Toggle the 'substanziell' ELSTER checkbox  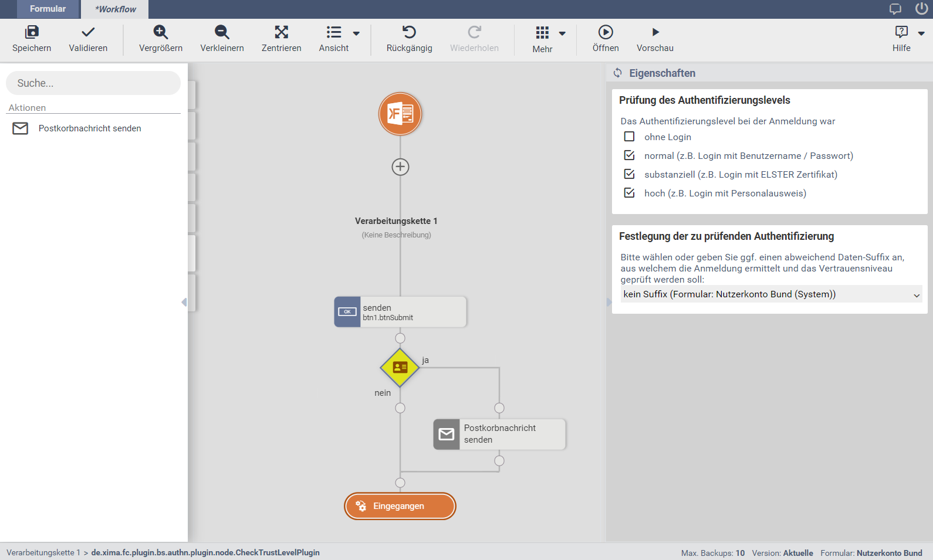[x=629, y=174]
